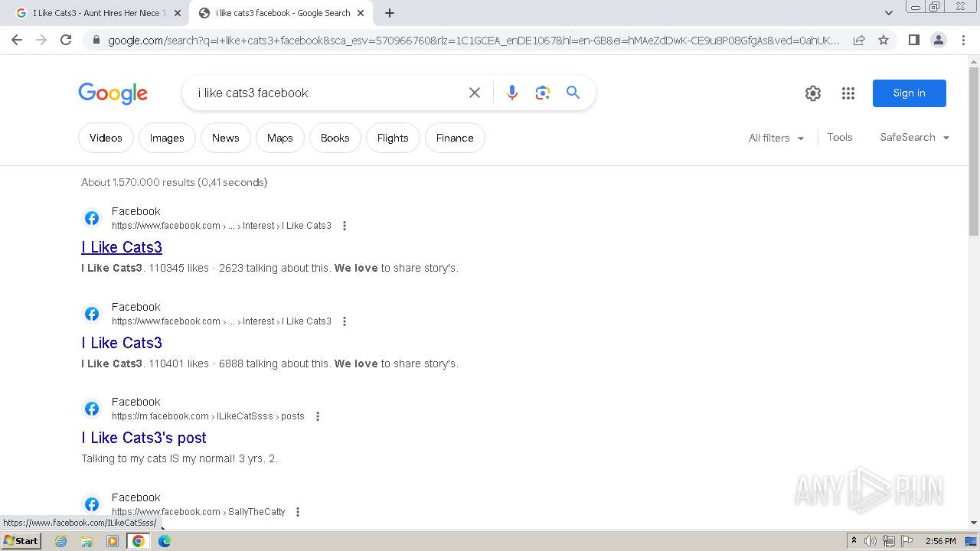Open Microsoft Edge from taskbar
This screenshot has height=551, width=980.
(x=165, y=541)
